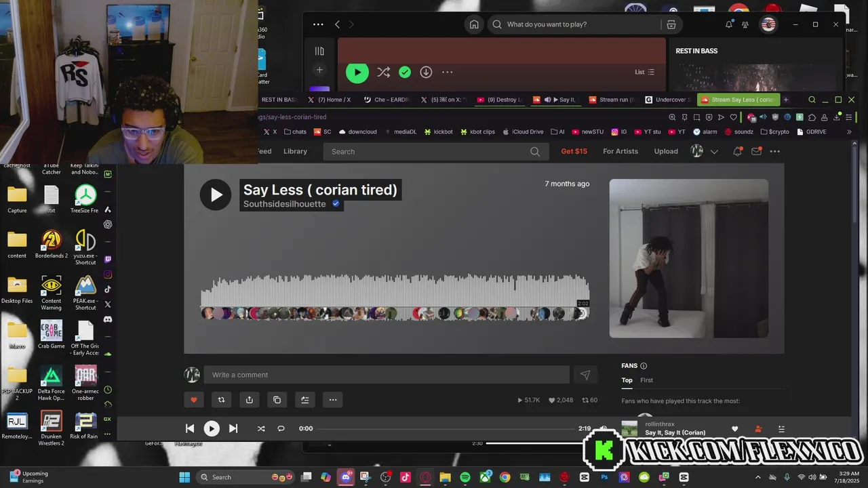Open TikTok in the Opera sidebar

point(108,289)
